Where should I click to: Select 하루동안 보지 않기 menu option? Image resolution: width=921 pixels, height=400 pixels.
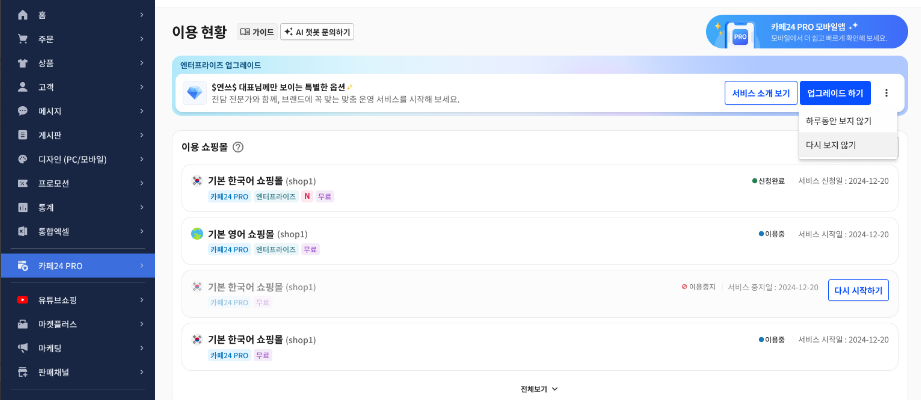click(838, 121)
